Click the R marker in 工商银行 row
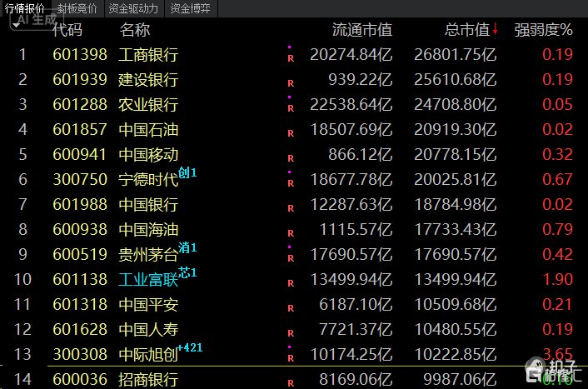 (291, 58)
